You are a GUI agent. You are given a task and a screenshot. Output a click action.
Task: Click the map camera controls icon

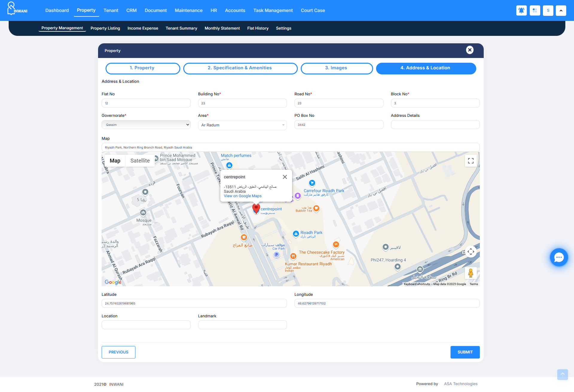[x=471, y=252]
